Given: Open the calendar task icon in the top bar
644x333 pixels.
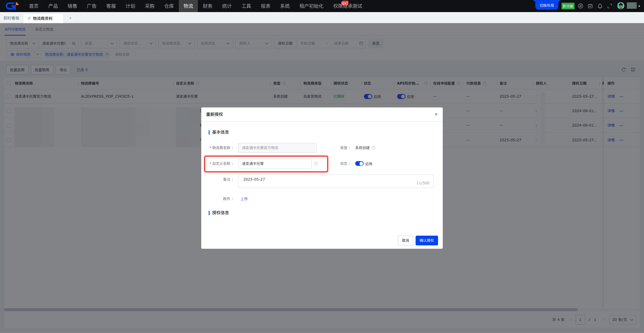Looking at the screenshot, I should click(590, 6).
